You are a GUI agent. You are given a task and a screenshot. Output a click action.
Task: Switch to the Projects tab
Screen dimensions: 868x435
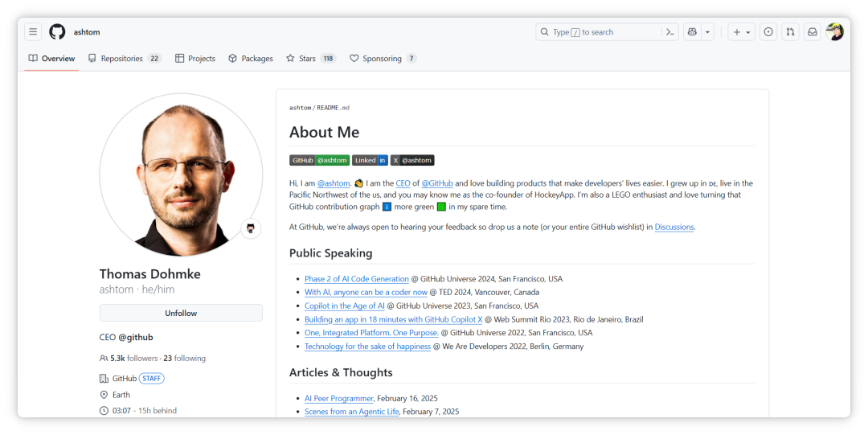[x=194, y=58]
